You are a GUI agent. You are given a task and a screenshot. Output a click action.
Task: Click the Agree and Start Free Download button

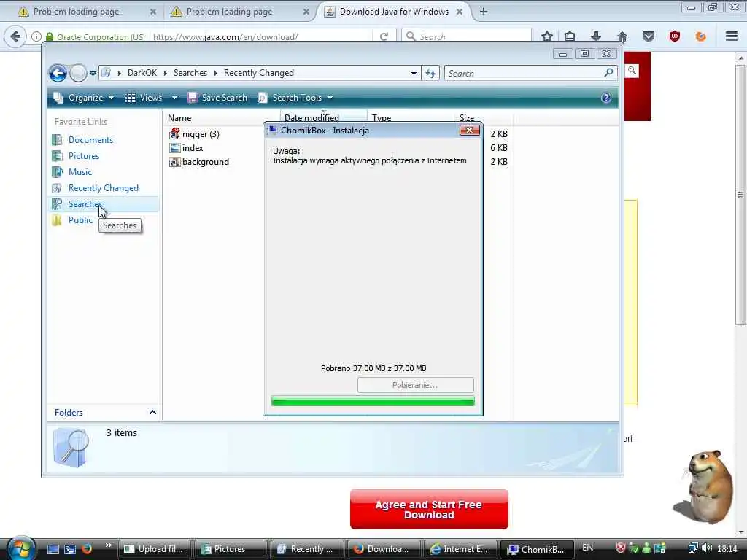(429, 510)
